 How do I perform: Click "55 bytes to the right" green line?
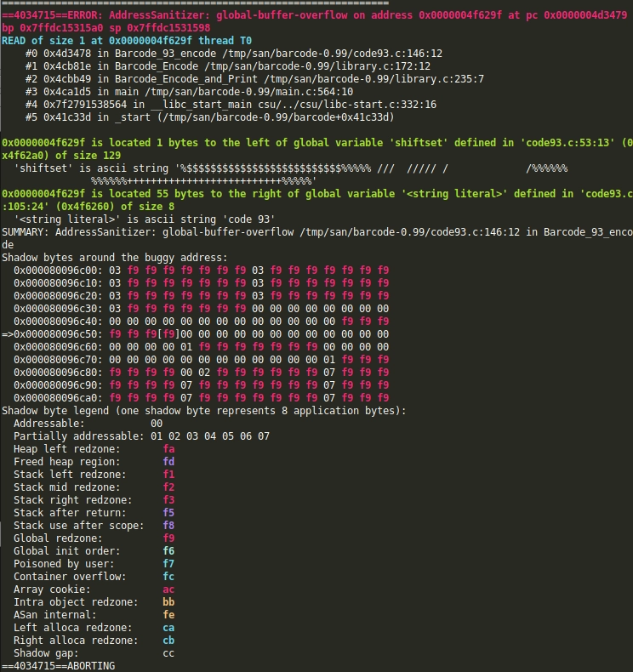tap(316, 200)
